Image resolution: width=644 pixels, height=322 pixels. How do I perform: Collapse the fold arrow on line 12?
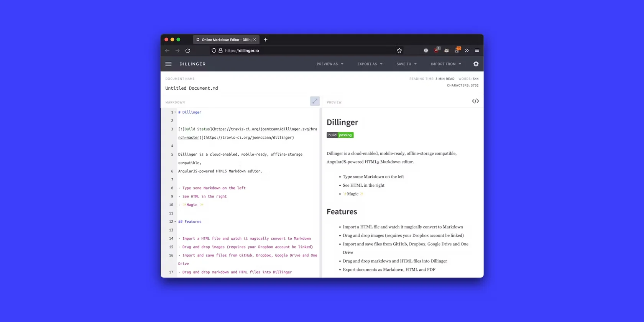coord(175,222)
